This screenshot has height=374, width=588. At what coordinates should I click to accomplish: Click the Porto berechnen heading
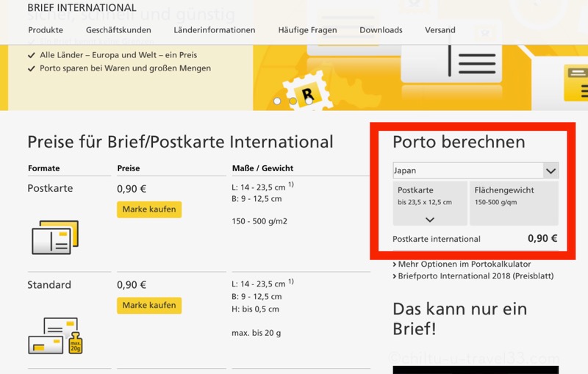click(x=459, y=142)
